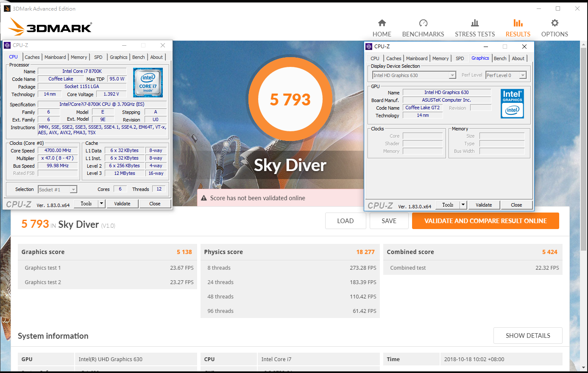Click Validate button in right CPU-Z

484,205
